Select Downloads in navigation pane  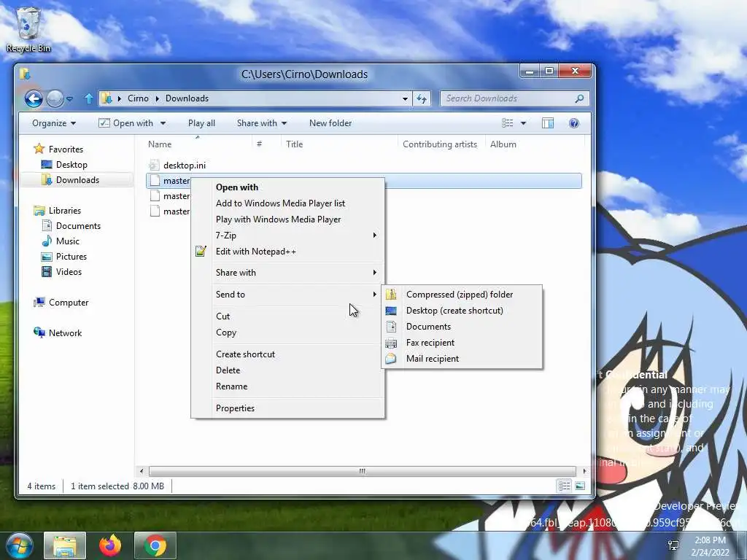point(77,180)
